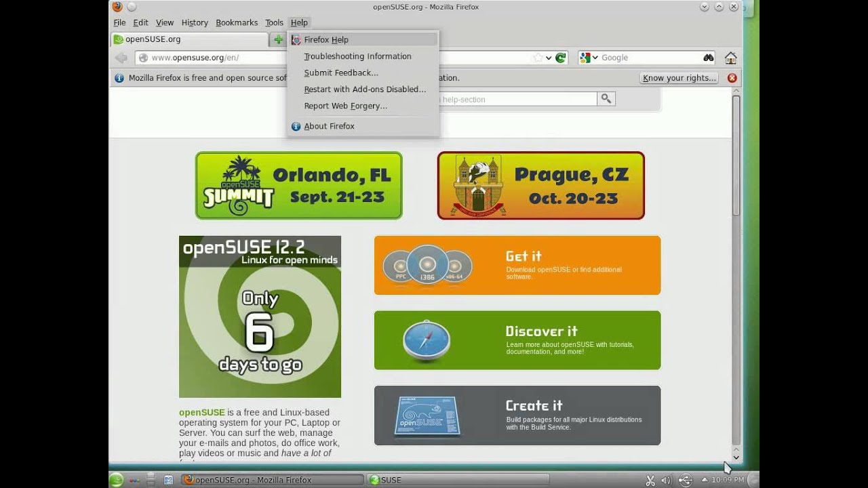
Task: Open the History menu
Action: coord(195,22)
